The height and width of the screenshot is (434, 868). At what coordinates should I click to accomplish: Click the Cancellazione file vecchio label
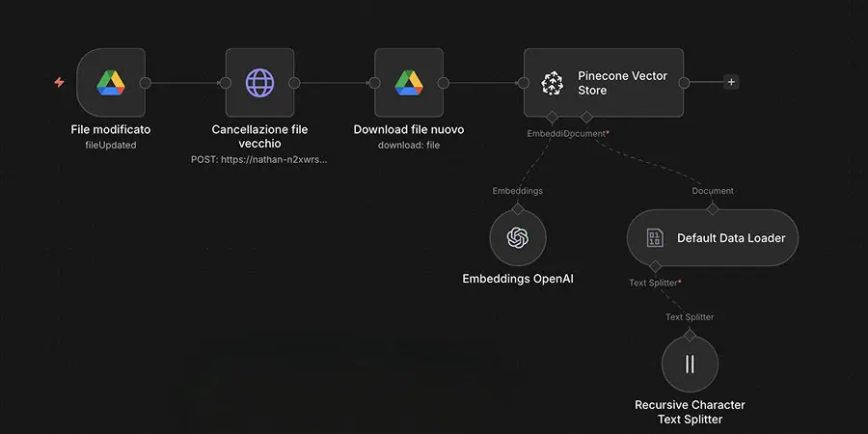[259, 136]
